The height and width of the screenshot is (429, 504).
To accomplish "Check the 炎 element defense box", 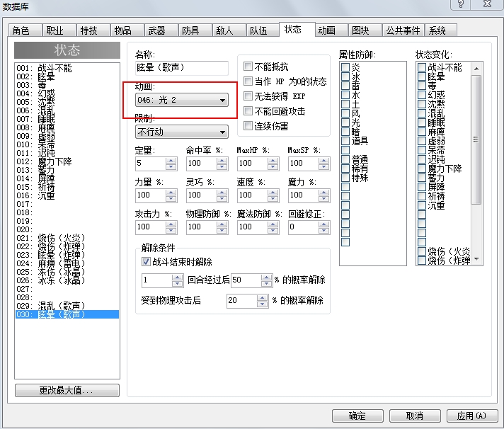I will coord(345,67).
